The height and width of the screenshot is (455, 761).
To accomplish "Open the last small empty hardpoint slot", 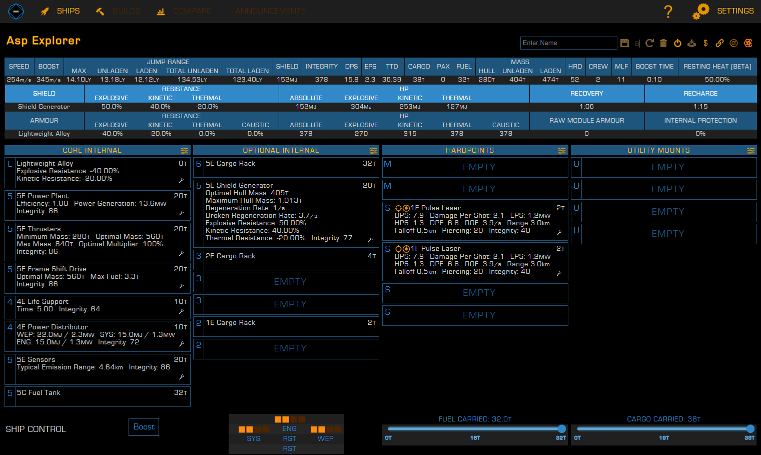I will [x=475, y=315].
